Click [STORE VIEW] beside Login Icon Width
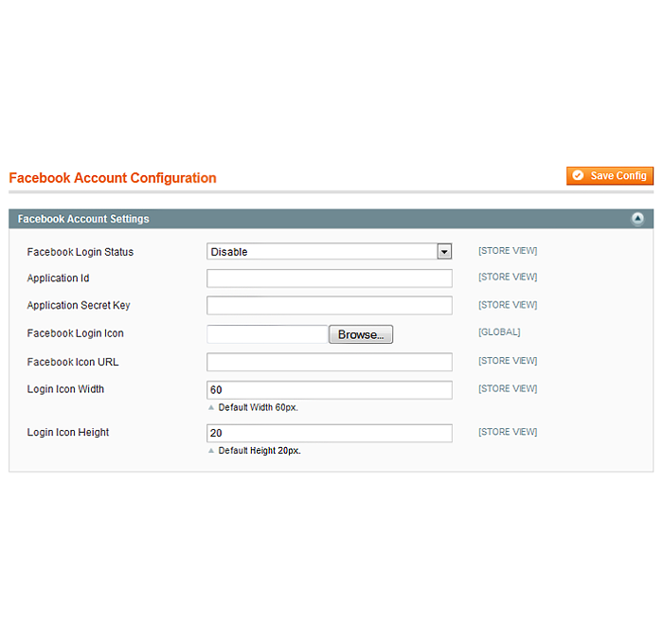The image size is (663, 644). coord(508,388)
